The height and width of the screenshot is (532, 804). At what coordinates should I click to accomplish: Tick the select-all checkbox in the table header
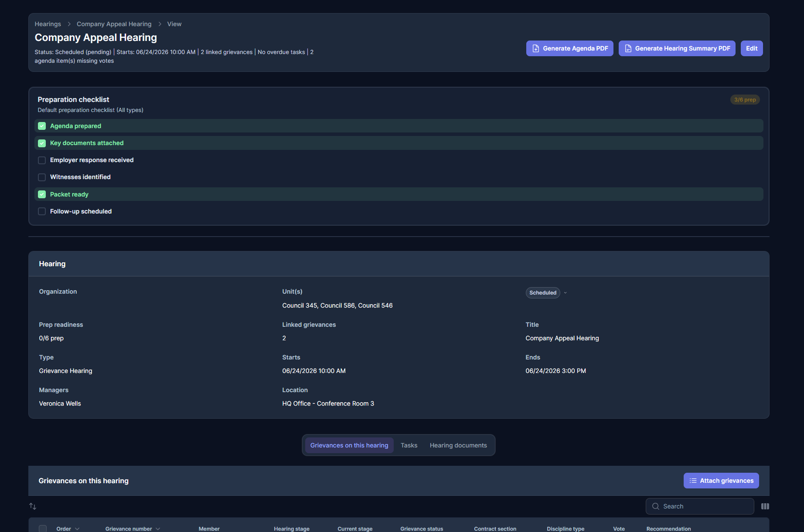[43, 529]
